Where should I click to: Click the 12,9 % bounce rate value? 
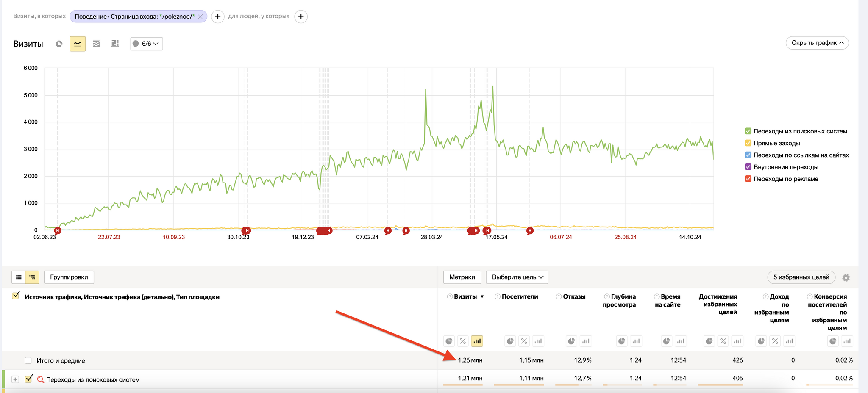[583, 360]
